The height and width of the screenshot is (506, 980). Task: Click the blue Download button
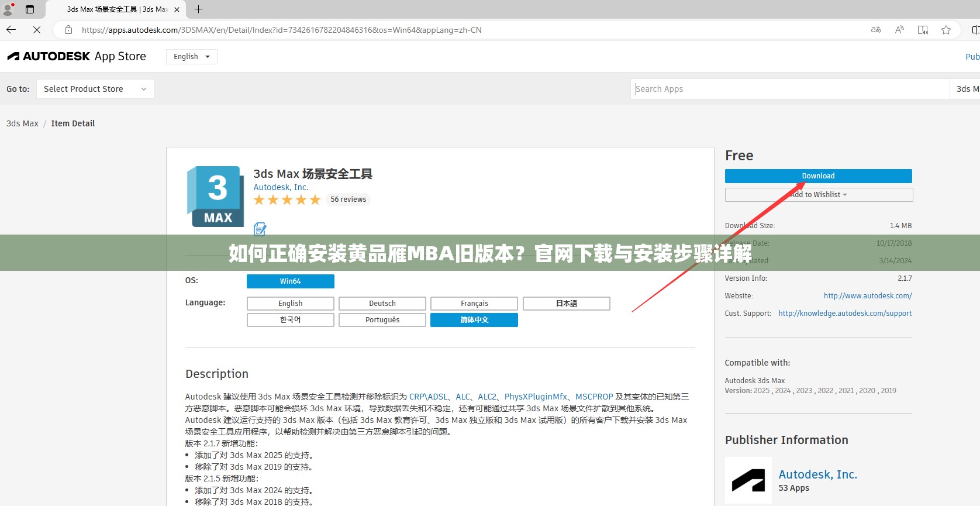tap(819, 176)
